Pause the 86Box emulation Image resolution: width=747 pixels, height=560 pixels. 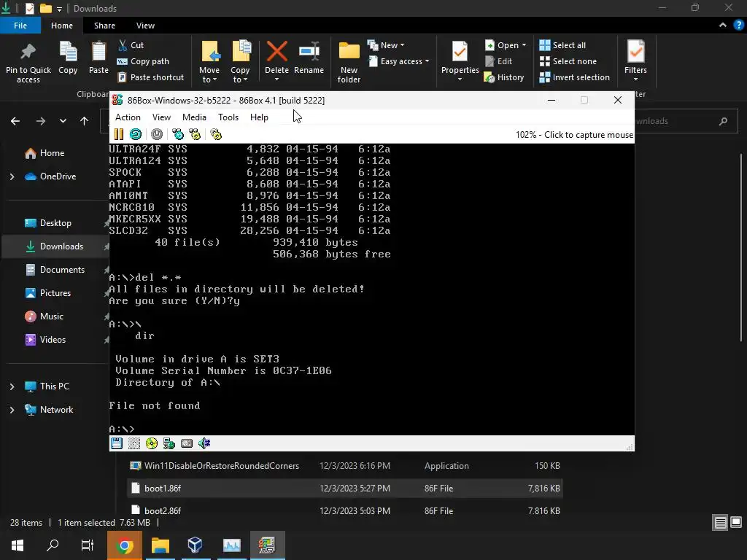point(119,134)
